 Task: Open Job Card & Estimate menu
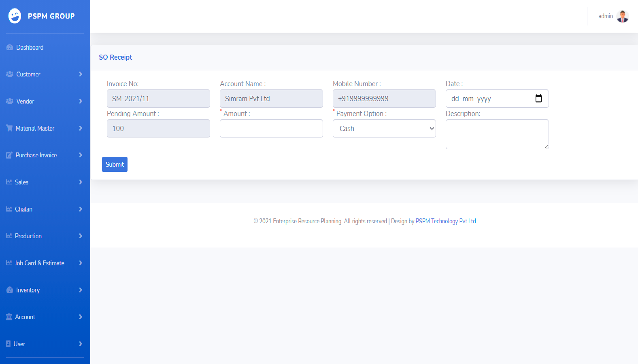[x=40, y=263]
